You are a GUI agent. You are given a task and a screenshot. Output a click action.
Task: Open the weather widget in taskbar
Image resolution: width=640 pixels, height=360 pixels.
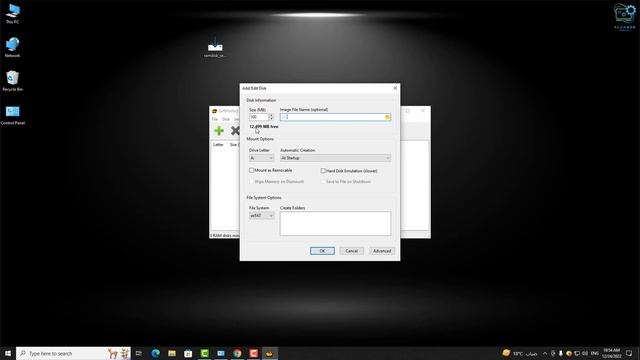tap(519, 353)
